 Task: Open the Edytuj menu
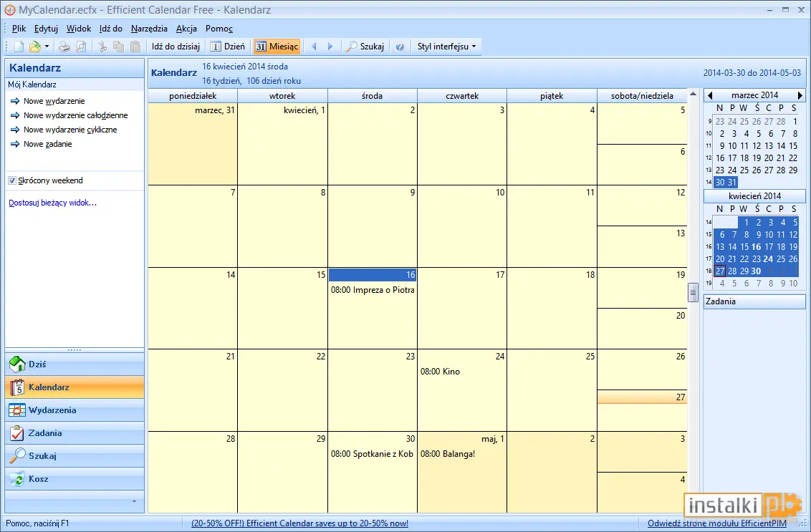coord(46,29)
